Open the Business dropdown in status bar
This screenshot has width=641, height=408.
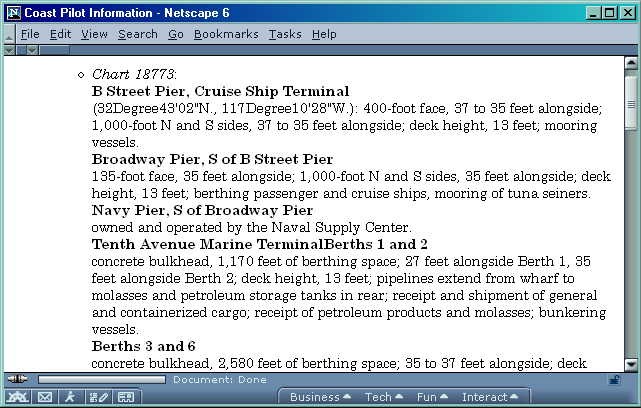[320, 397]
